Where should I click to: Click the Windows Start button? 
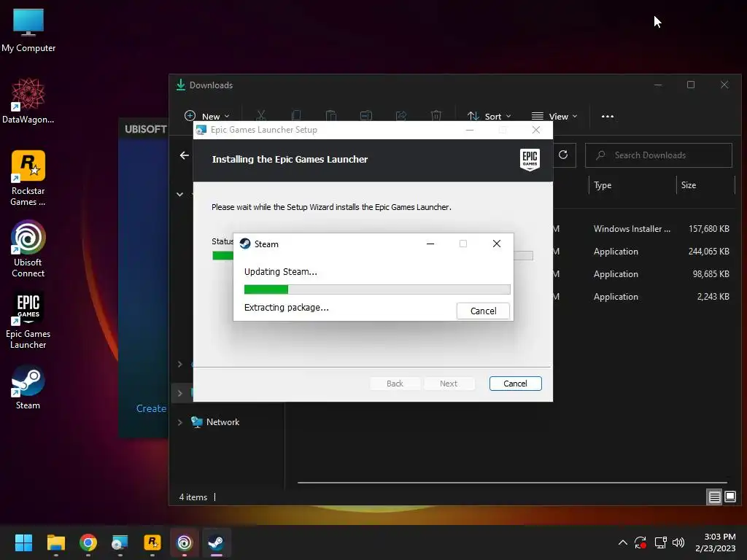click(23, 542)
